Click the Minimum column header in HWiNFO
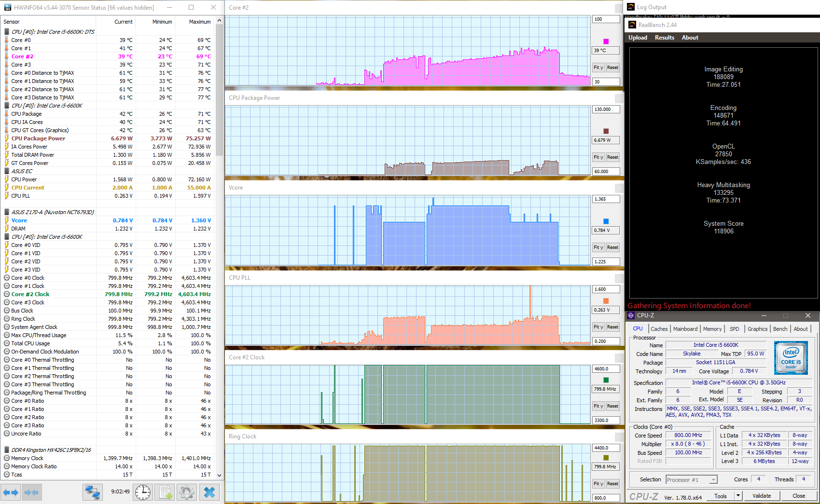Image resolution: width=820 pixels, height=504 pixels. coord(155,22)
